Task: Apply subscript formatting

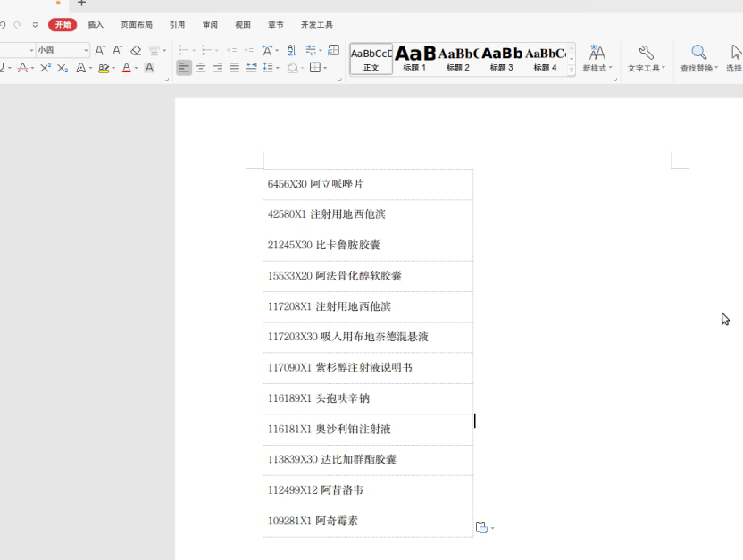Action: (x=63, y=68)
